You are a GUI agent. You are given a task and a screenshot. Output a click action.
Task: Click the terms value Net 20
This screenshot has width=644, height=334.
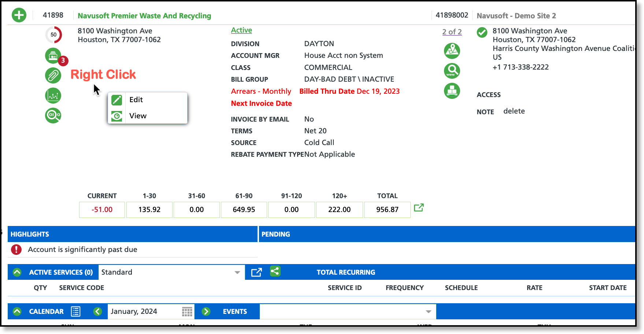pyautogui.click(x=315, y=131)
